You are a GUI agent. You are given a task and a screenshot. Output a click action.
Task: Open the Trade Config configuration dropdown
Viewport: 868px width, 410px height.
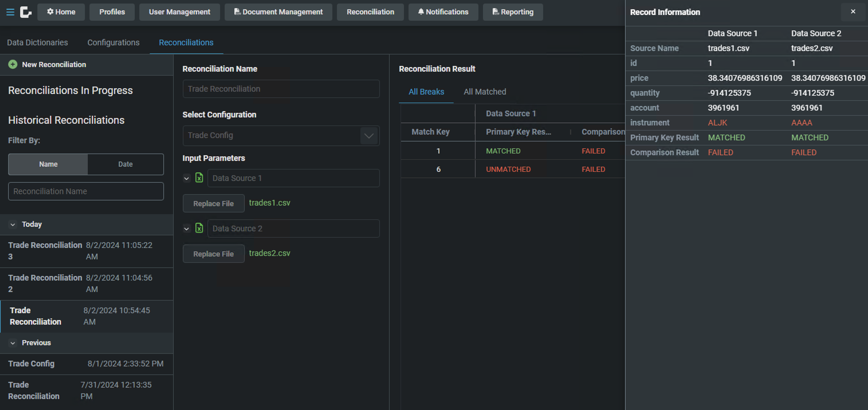[x=369, y=136]
